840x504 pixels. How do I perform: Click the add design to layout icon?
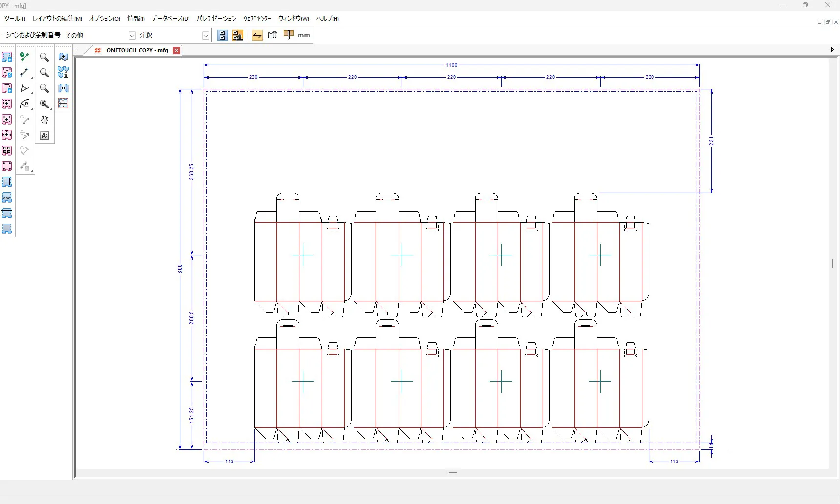63,57
